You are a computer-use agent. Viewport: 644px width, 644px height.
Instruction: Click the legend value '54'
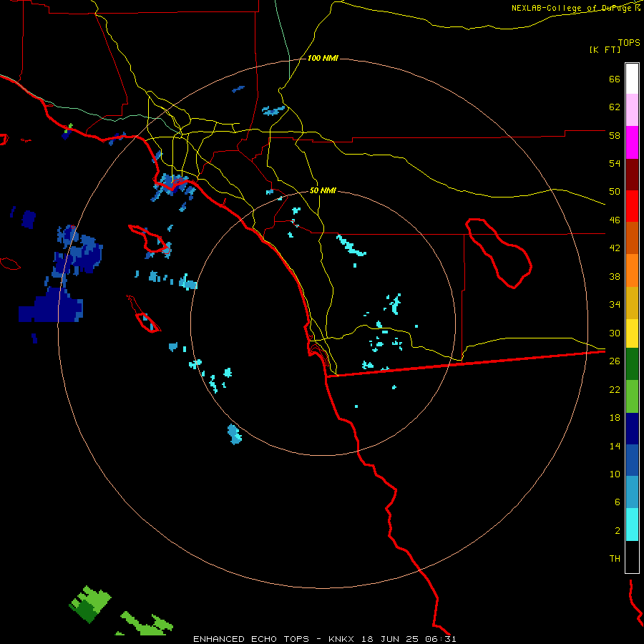pos(615,163)
